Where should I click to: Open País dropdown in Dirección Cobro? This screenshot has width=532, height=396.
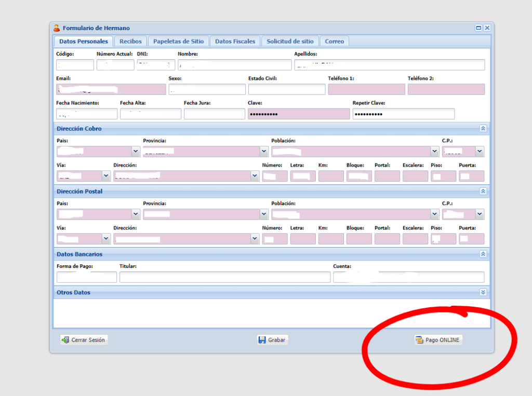pyautogui.click(x=136, y=151)
